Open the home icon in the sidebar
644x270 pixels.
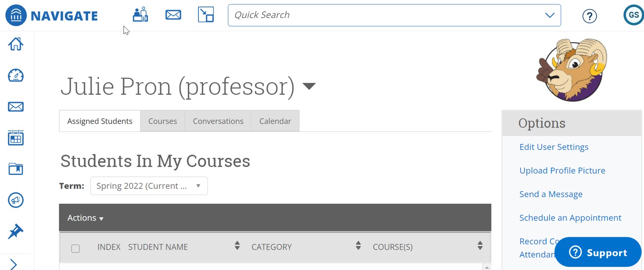pos(15,44)
